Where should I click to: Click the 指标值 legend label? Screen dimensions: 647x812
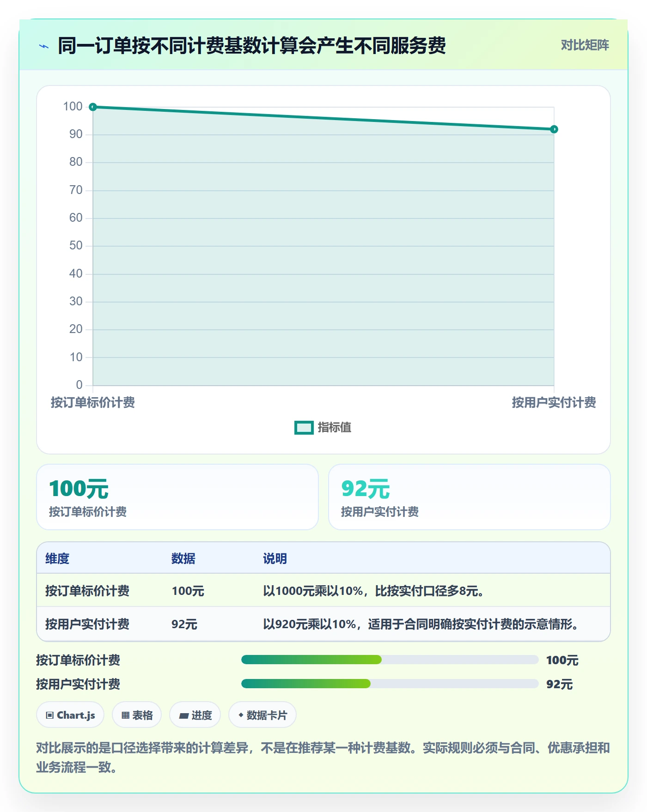click(x=334, y=428)
